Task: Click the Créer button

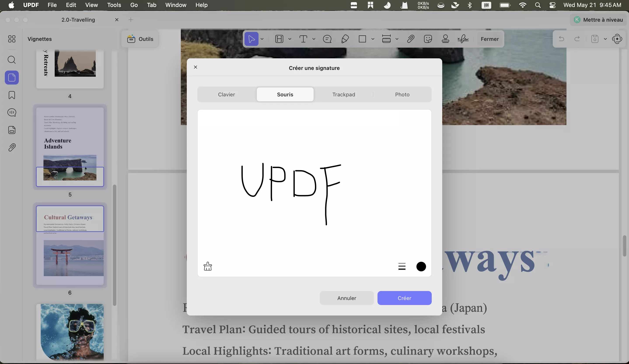Action: pyautogui.click(x=404, y=298)
